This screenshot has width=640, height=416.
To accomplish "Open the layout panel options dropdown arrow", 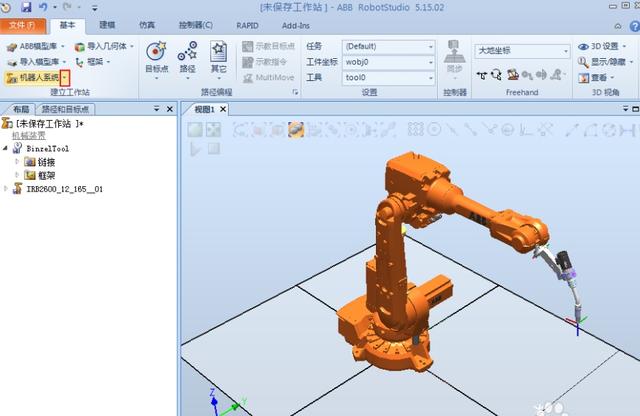I will pyautogui.click(x=157, y=109).
